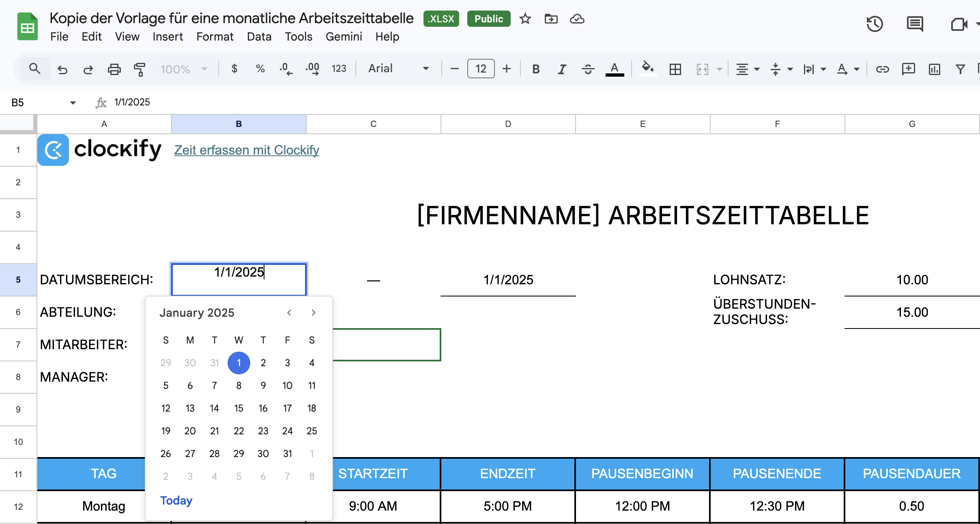Apply italic formatting
Viewport: 980px width, 524px height.
point(562,69)
